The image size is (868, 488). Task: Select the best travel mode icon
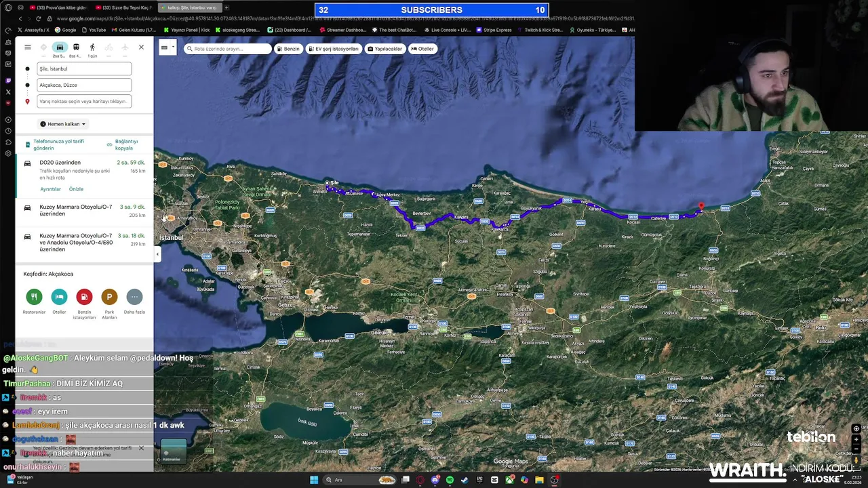pyautogui.click(x=43, y=47)
